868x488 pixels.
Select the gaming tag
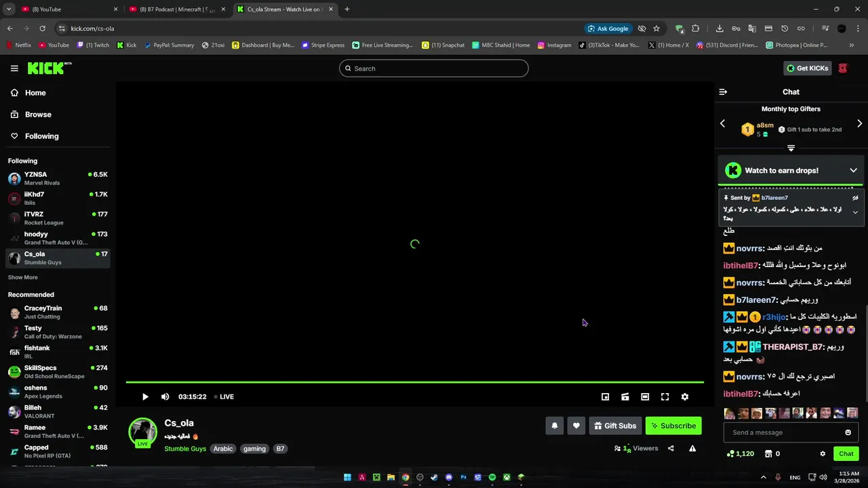[x=254, y=449]
